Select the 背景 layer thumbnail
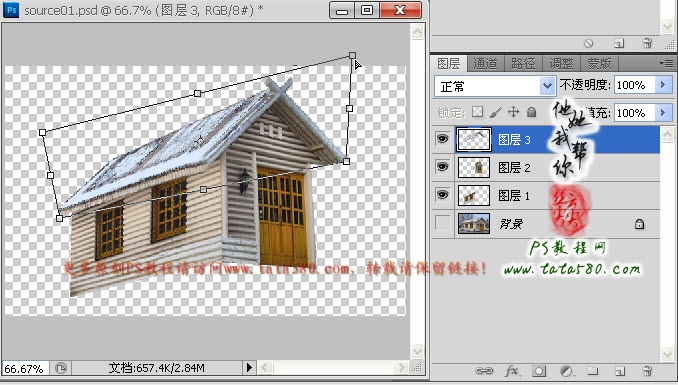 pyautogui.click(x=474, y=224)
